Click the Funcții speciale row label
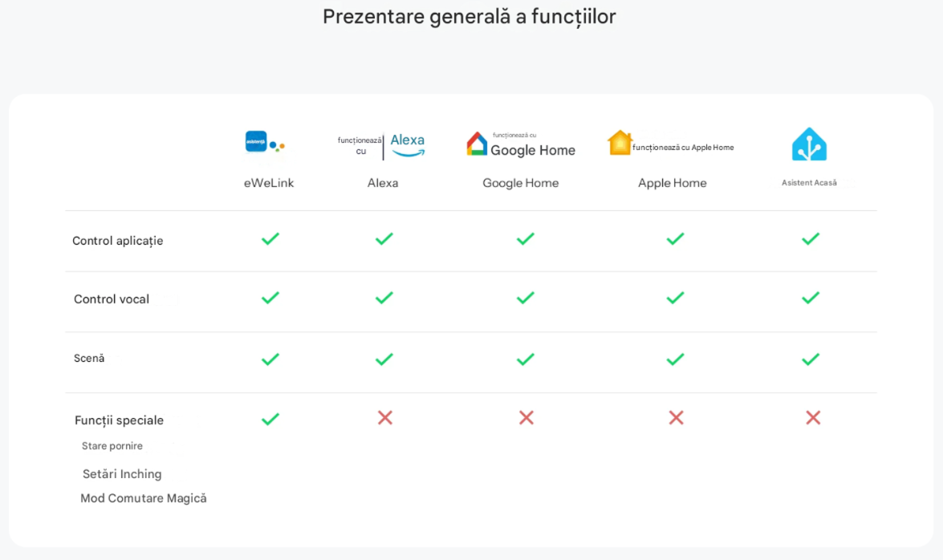Screen dimensions: 943x560 click(x=119, y=420)
